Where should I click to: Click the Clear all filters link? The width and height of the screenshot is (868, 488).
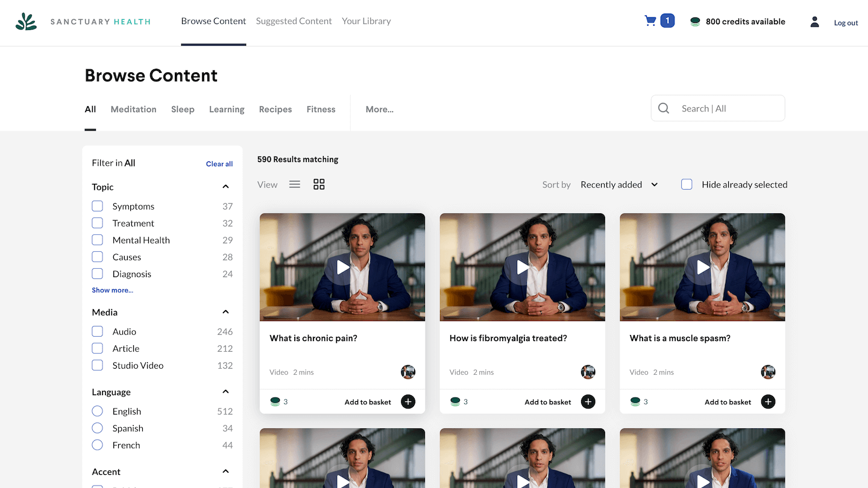(219, 164)
